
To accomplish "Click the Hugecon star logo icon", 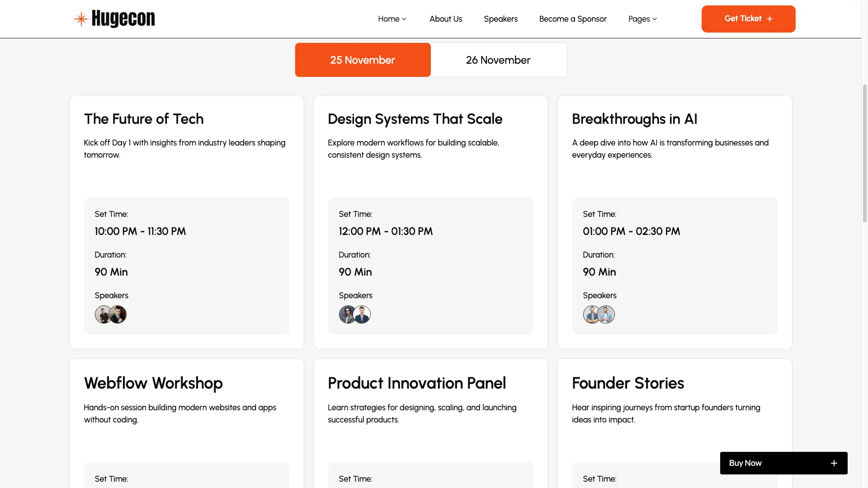I will point(81,19).
